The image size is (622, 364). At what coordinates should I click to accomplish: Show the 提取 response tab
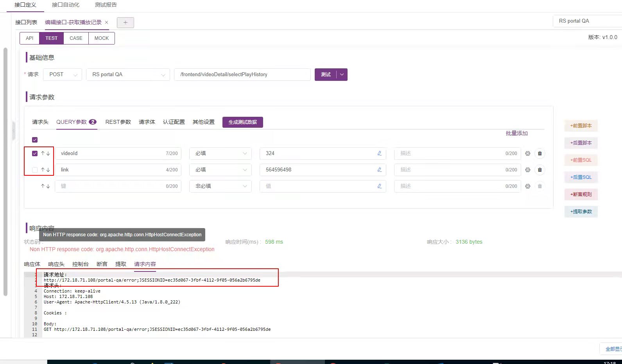(x=121, y=264)
